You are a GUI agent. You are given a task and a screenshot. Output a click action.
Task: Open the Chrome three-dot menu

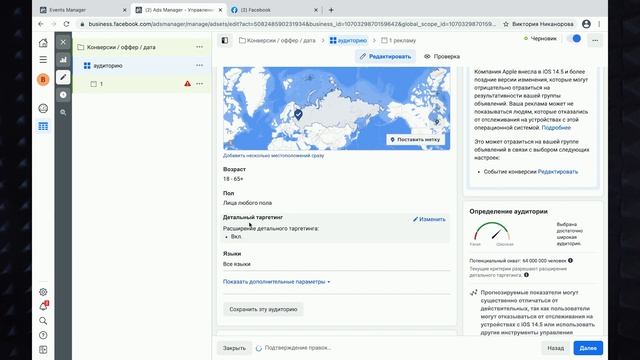point(599,24)
